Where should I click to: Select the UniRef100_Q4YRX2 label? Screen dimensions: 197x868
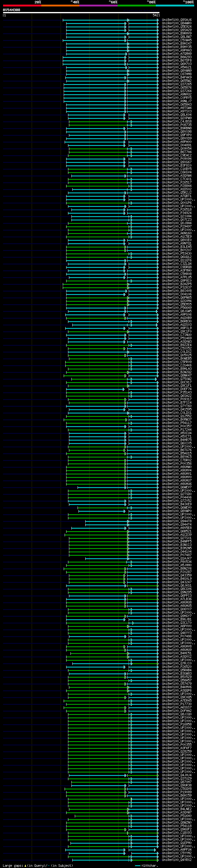(x=177, y=860)
